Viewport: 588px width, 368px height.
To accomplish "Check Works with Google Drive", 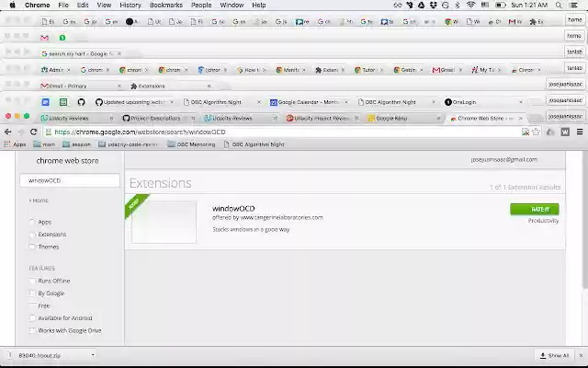I will 32,330.
